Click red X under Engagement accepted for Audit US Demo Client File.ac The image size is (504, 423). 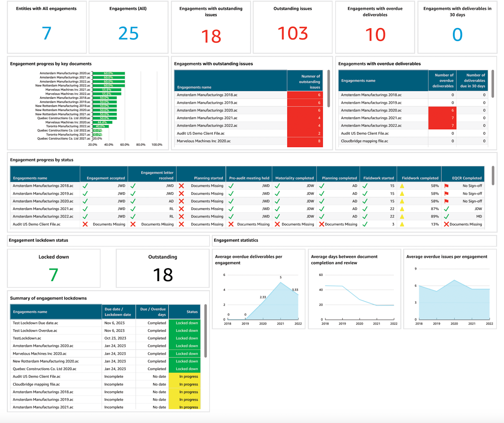[x=85, y=224]
